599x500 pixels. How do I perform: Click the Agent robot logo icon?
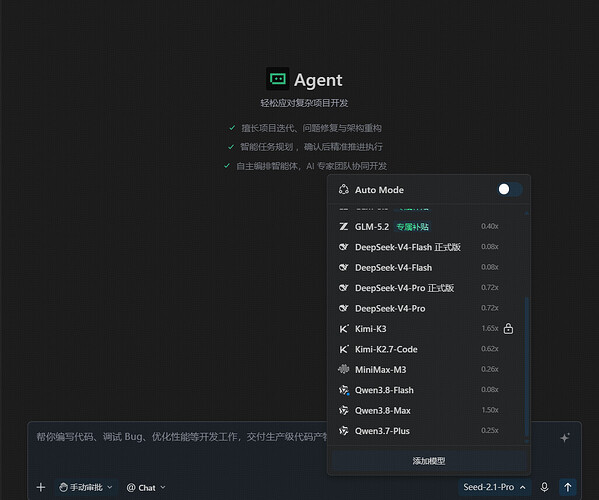coord(277,79)
